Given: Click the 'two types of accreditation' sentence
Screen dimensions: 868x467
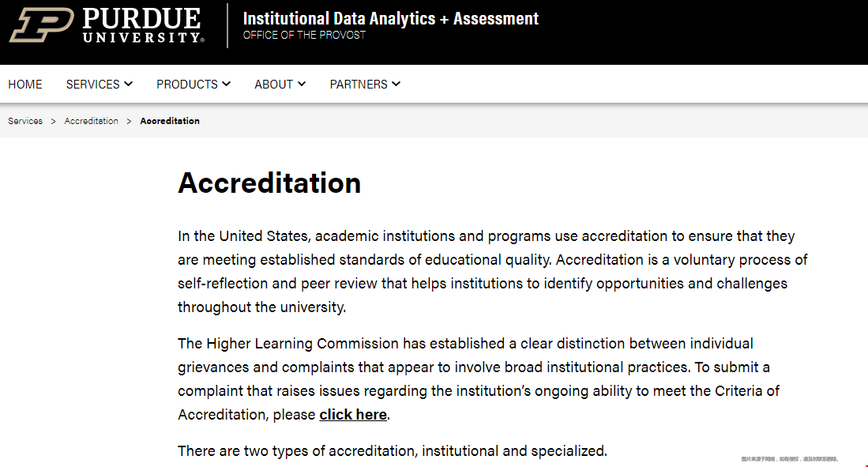Looking at the screenshot, I should (392, 451).
